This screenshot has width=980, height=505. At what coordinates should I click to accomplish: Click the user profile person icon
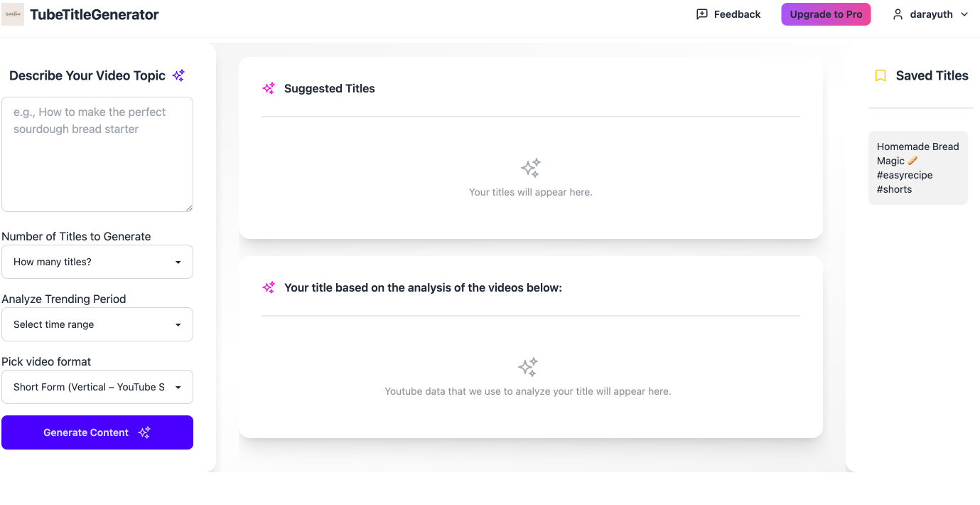tap(898, 14)
